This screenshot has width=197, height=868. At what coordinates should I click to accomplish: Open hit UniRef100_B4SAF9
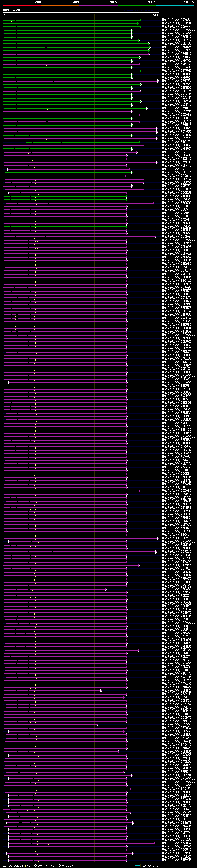(177, 822)
